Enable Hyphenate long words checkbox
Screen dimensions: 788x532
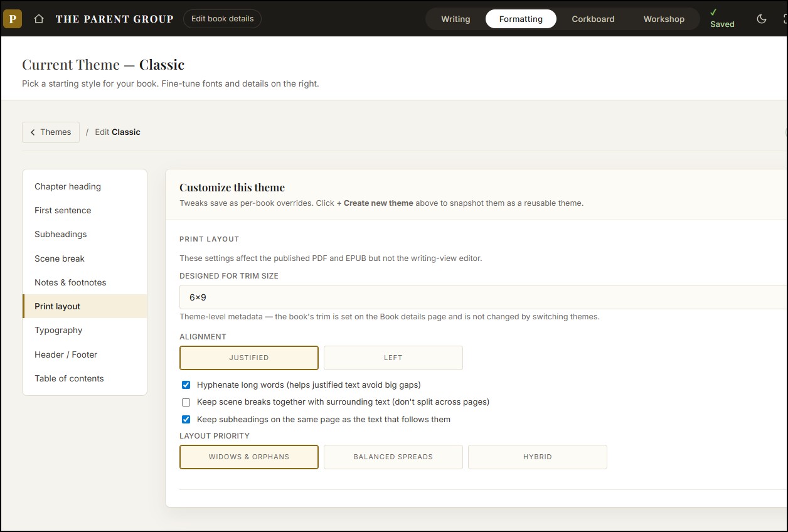pyautogui.click(x=186, y=385)
